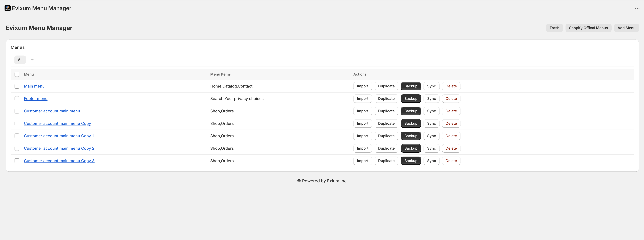Duplicate the Footer menu

pos(386,99)
